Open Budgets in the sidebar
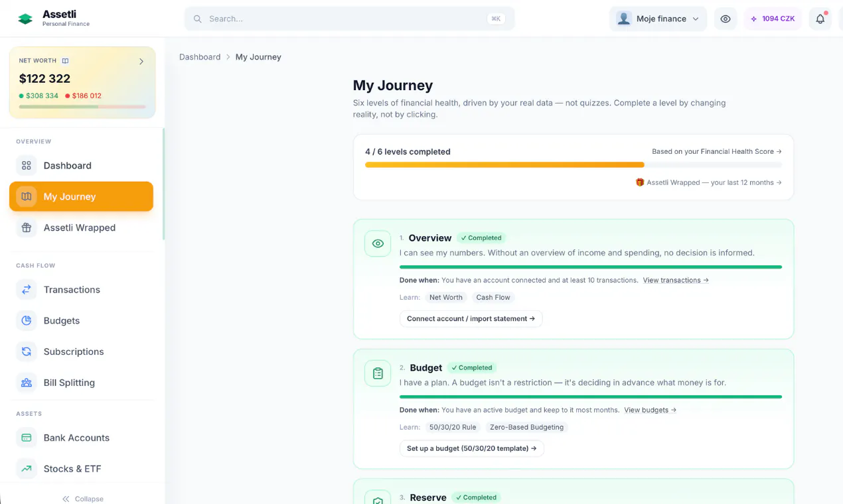The height and width of the screenshot is (504, 843). pyautogui.click(x=81, y=320)
